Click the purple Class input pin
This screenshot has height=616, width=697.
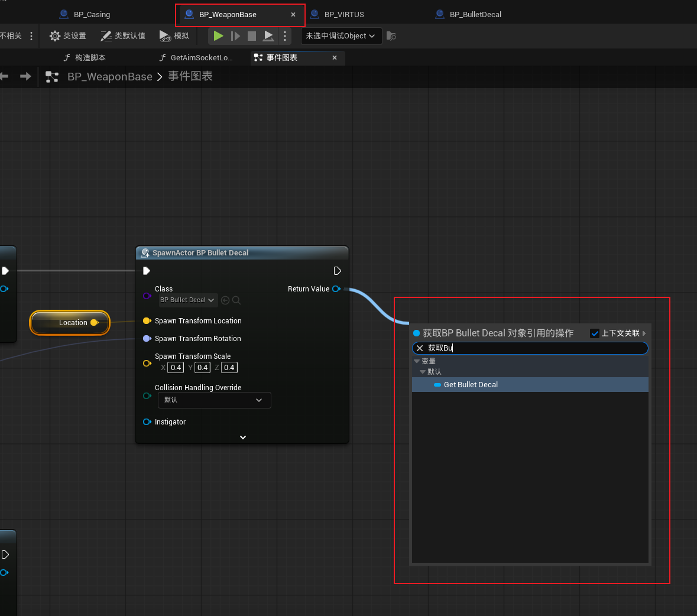coord(147,296)
